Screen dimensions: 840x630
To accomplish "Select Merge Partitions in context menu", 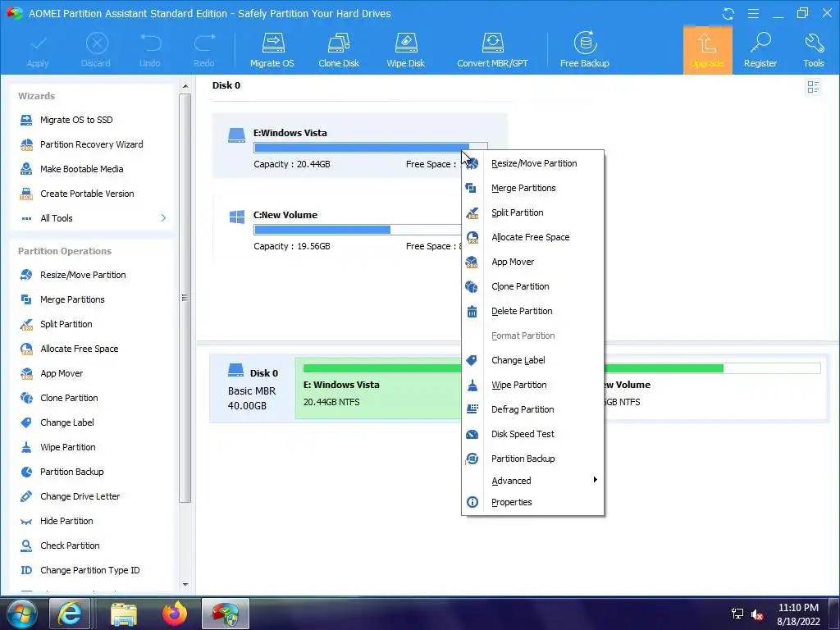I will coord(532,189).
